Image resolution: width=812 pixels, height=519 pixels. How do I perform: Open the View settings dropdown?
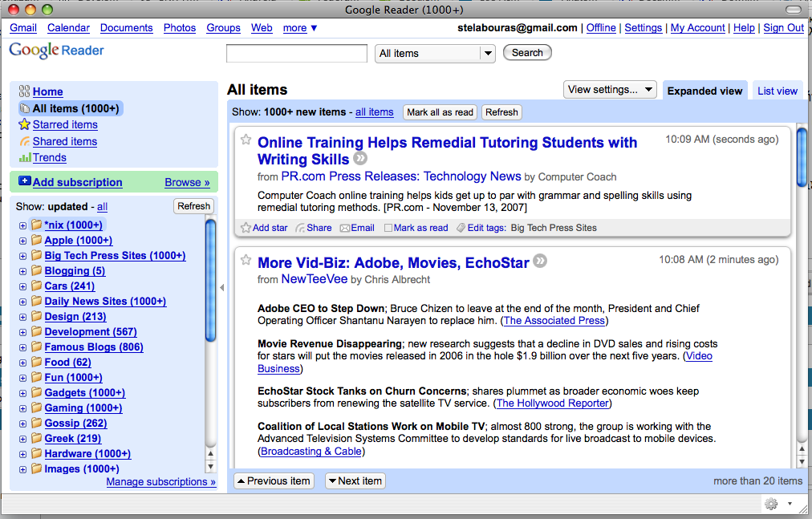click(x=610, y=90)
